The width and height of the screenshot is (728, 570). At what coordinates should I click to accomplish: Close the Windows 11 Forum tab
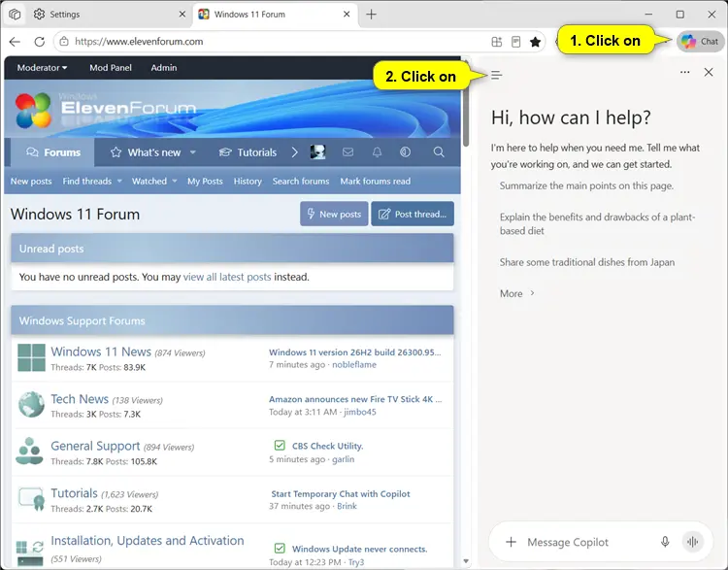pos(347,15)
